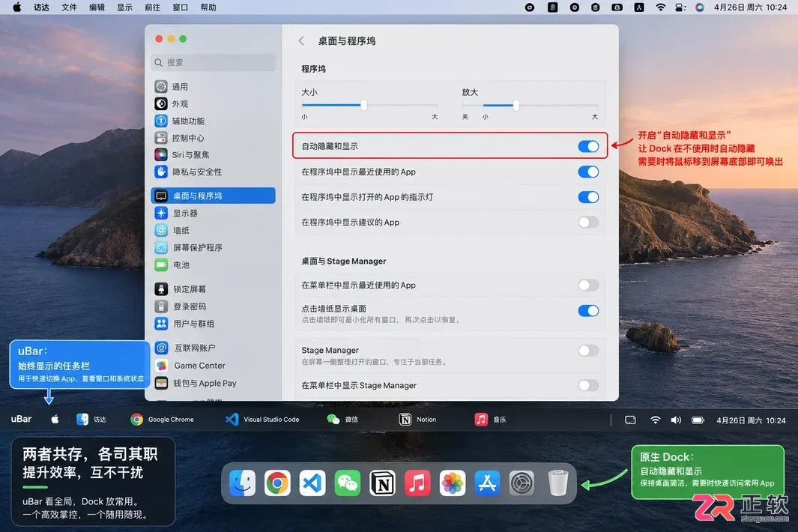This screenshot has width=798, height=532.
Task: Select 登录密码 in the settings sidebar
Action: click(214, 306)
